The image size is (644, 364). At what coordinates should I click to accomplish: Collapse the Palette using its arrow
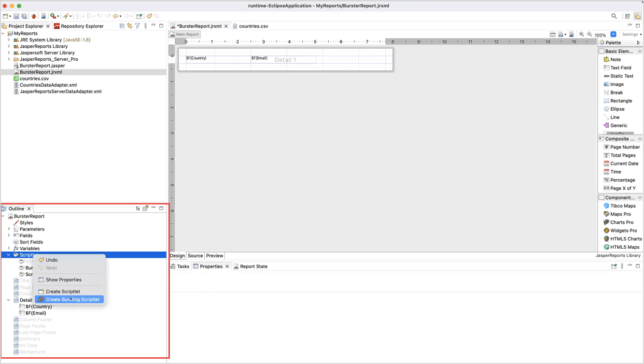coord(638,42)
